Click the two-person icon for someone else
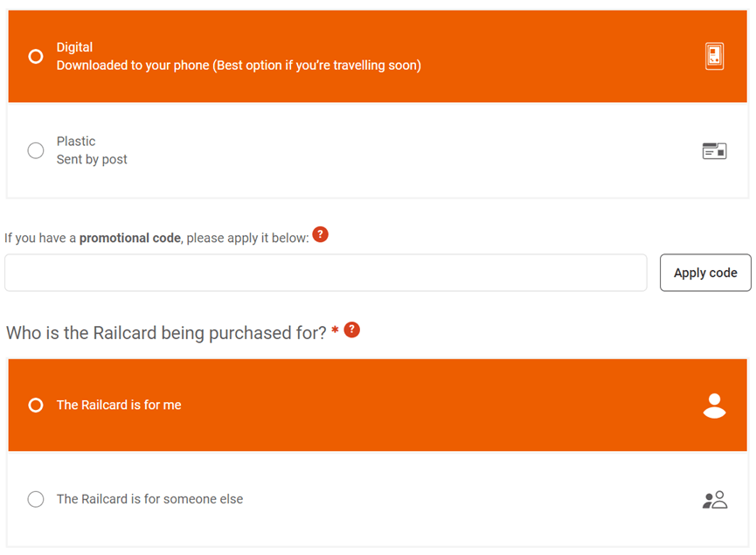The image size is (756, 555). (714, 500)
